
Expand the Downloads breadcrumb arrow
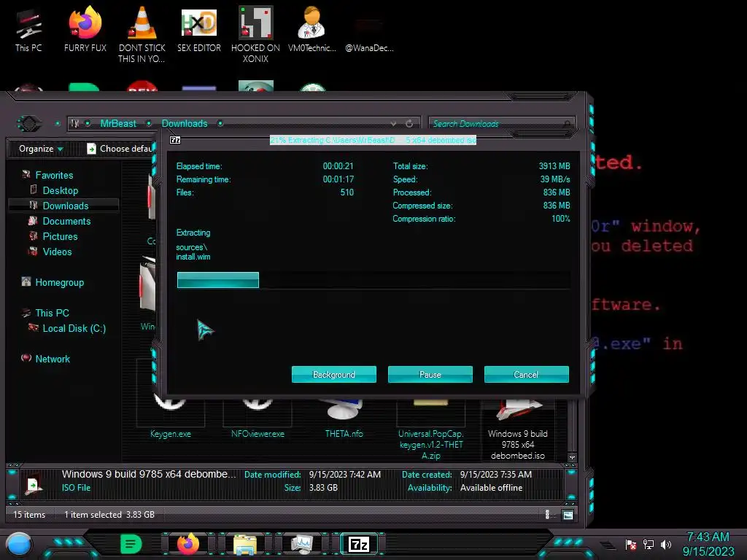pos(220,123)
